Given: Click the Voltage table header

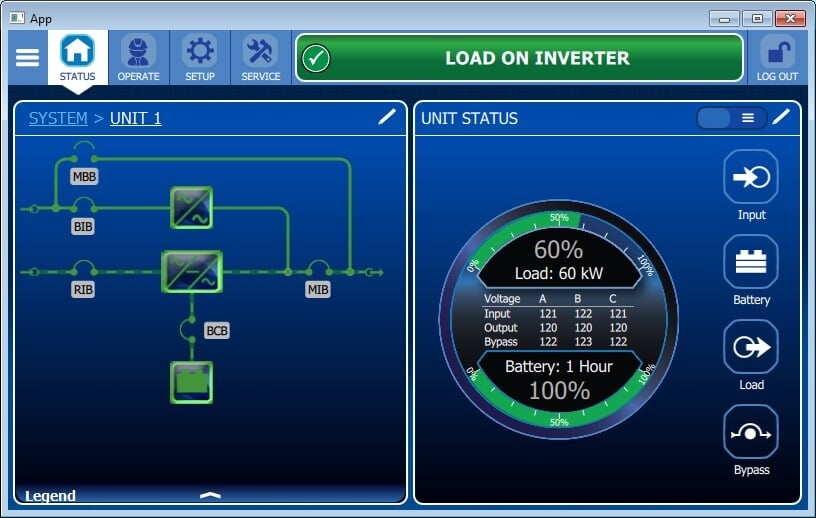Looking at the screenshot, I should point(502,298).
